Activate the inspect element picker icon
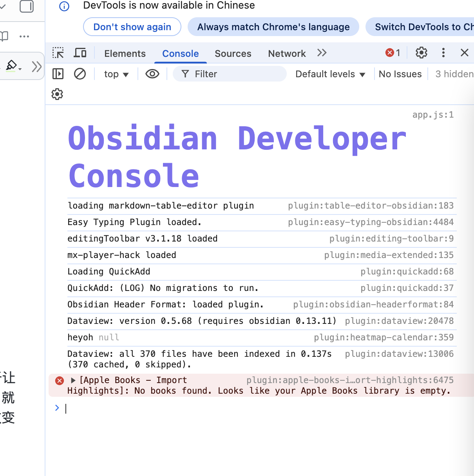 [58, 53]
